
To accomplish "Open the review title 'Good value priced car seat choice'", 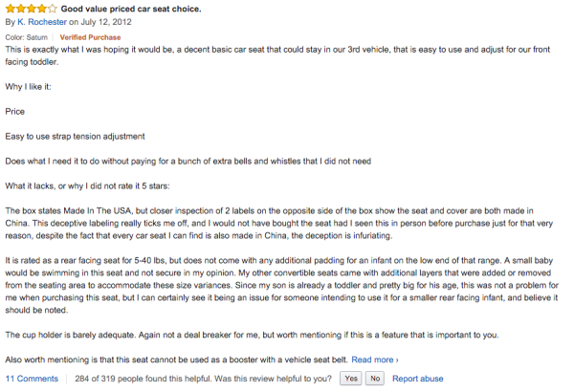I will click(131, 9).
